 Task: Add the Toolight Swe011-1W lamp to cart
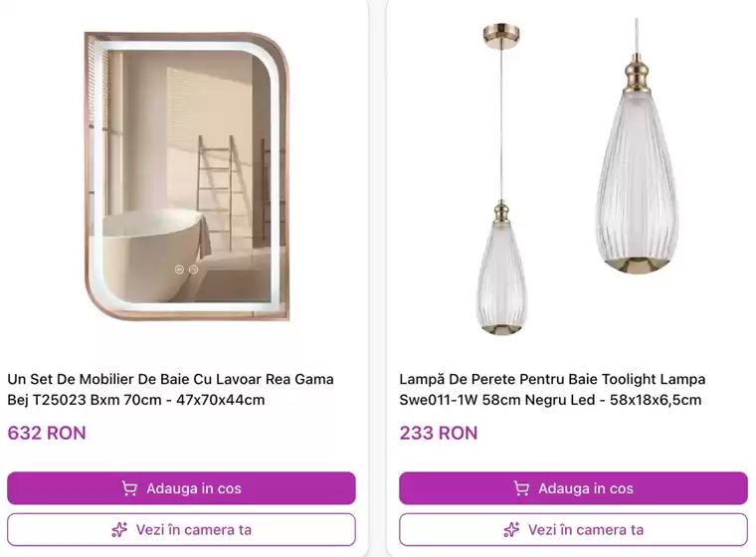(x=573, y=488)
